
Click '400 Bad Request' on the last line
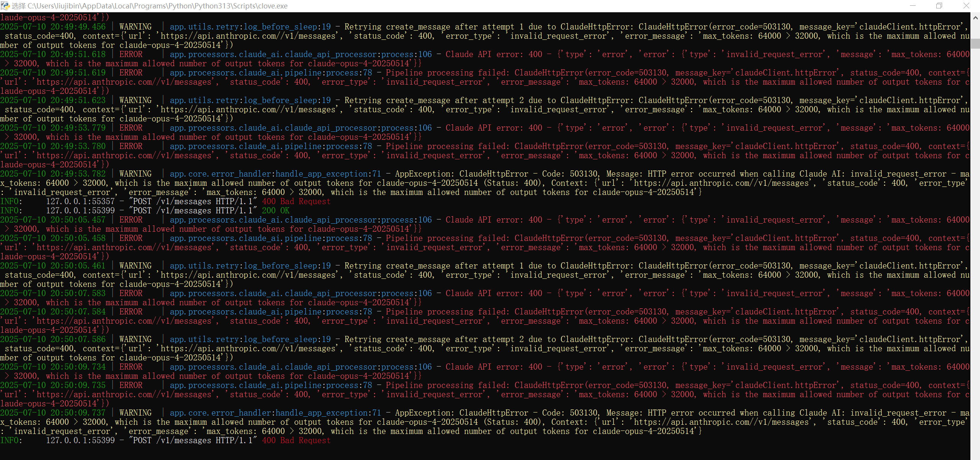pyautogui.click(x=296, y=440)
